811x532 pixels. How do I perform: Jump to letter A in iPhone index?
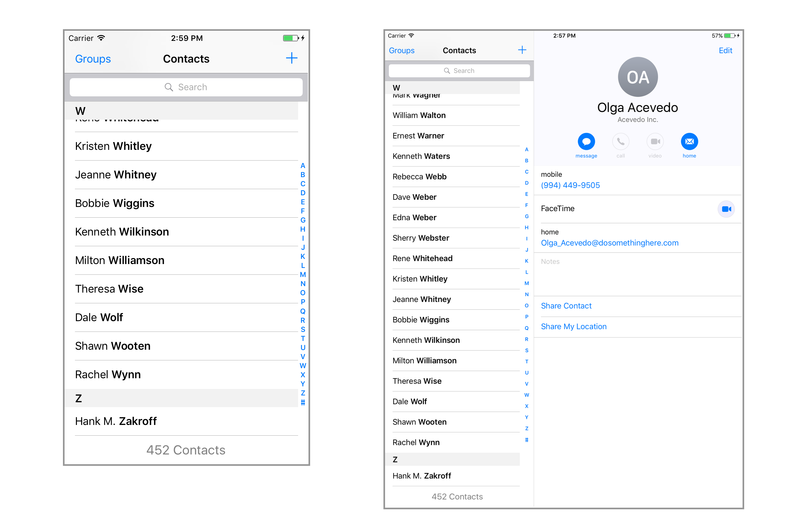coord(303,166)
